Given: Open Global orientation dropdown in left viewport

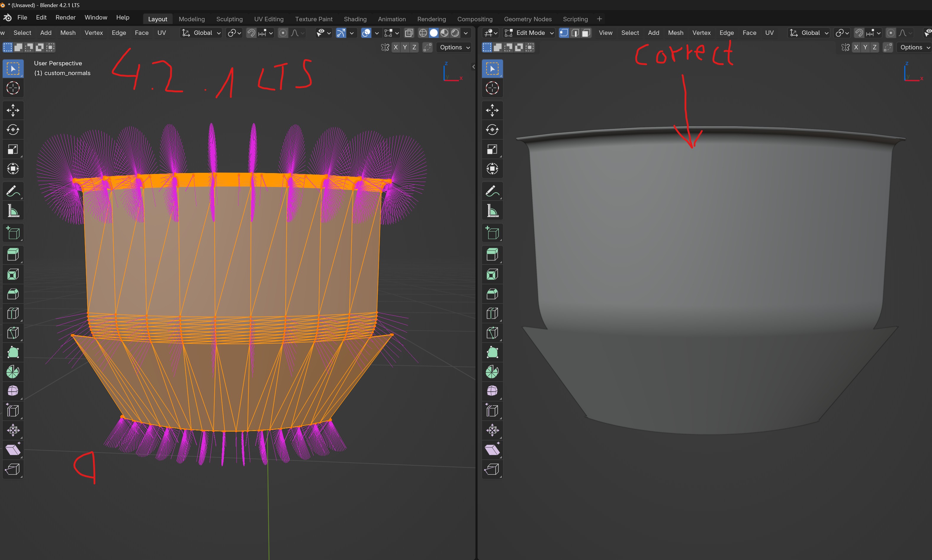Looking at the screenshot, I should (201, 33).
